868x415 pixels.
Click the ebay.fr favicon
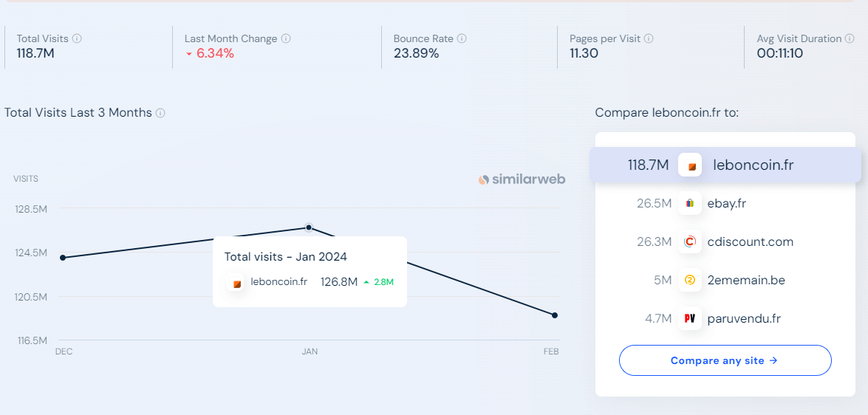pyautogui.click(x=690, y=203)
